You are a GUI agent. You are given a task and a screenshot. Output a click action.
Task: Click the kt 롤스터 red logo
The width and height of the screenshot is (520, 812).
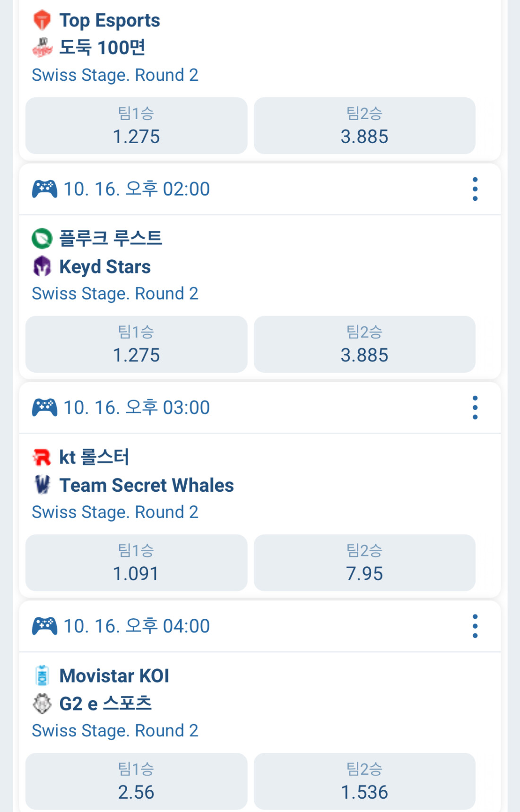click(x=42, y=457)
